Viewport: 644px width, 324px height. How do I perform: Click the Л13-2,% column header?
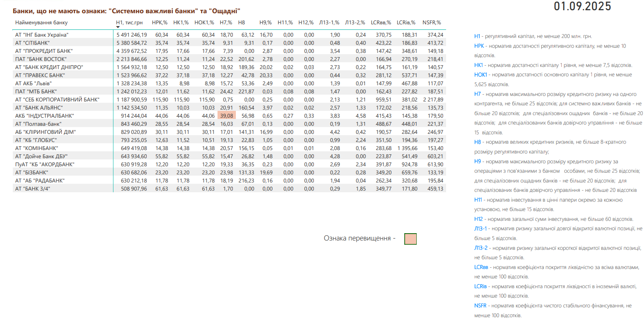(x=355, y=22)
